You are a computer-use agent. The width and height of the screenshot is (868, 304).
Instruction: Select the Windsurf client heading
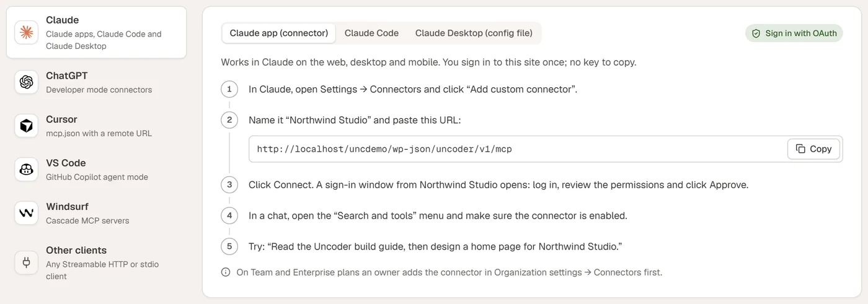pos(67,207)
